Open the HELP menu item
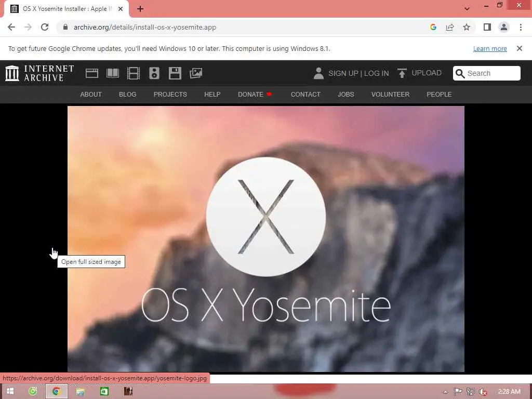532x399 pixels. (212, 95)
